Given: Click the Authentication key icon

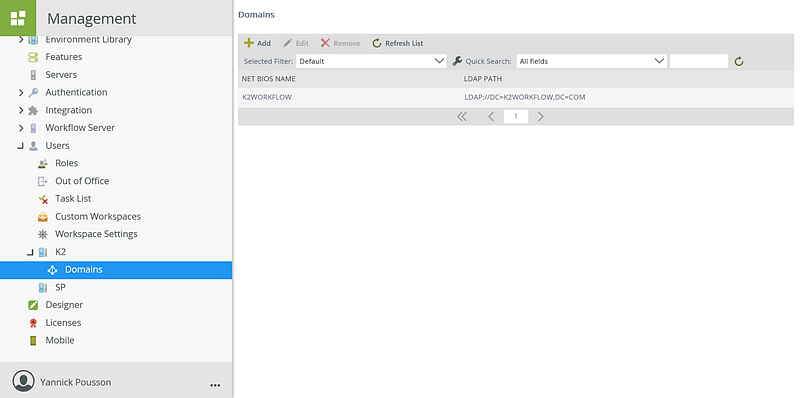Looking at the screenshot, I should [33, 93].
